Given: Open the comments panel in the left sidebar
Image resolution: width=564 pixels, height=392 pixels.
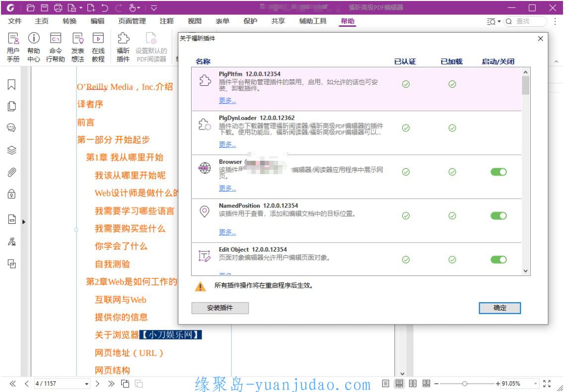Looking at the screenshot, I should pos(11,128).
